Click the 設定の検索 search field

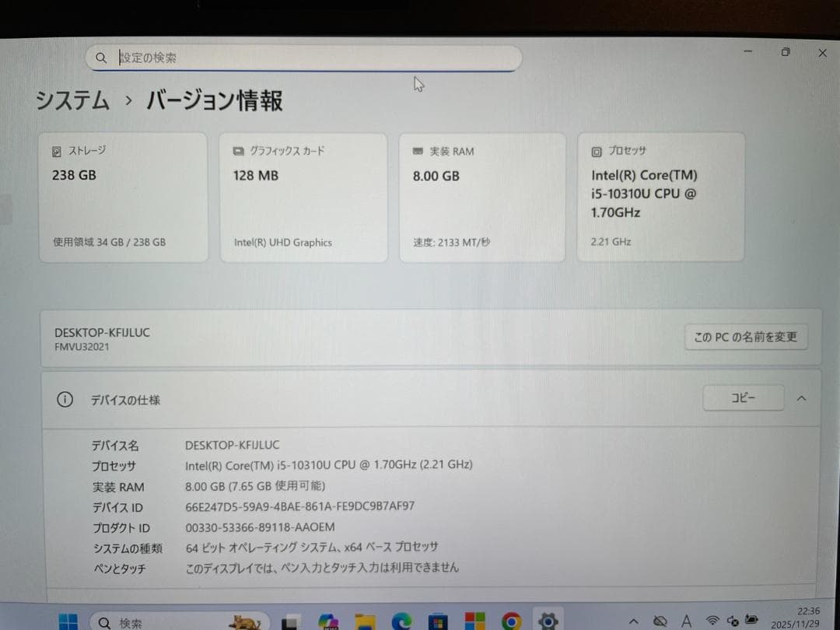[303, 58]
